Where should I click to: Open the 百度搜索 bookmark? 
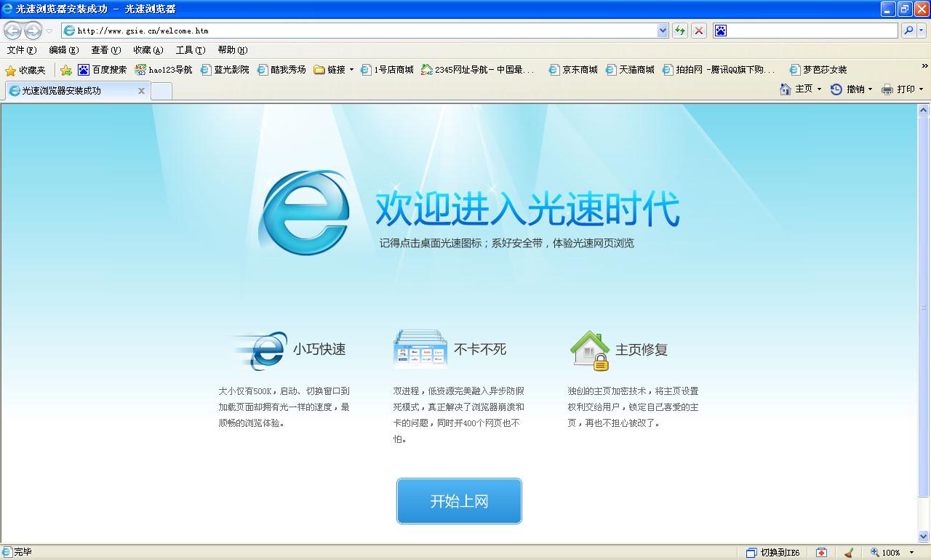coord(103,70)
